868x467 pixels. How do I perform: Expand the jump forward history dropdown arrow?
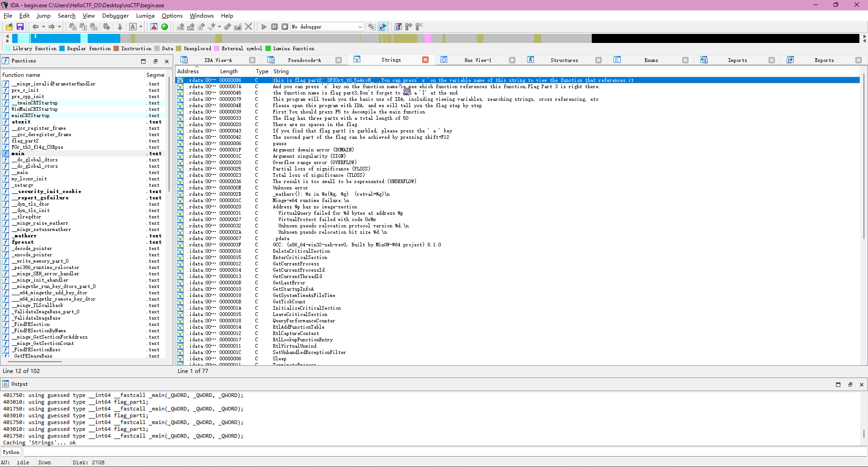click(59, 27)
